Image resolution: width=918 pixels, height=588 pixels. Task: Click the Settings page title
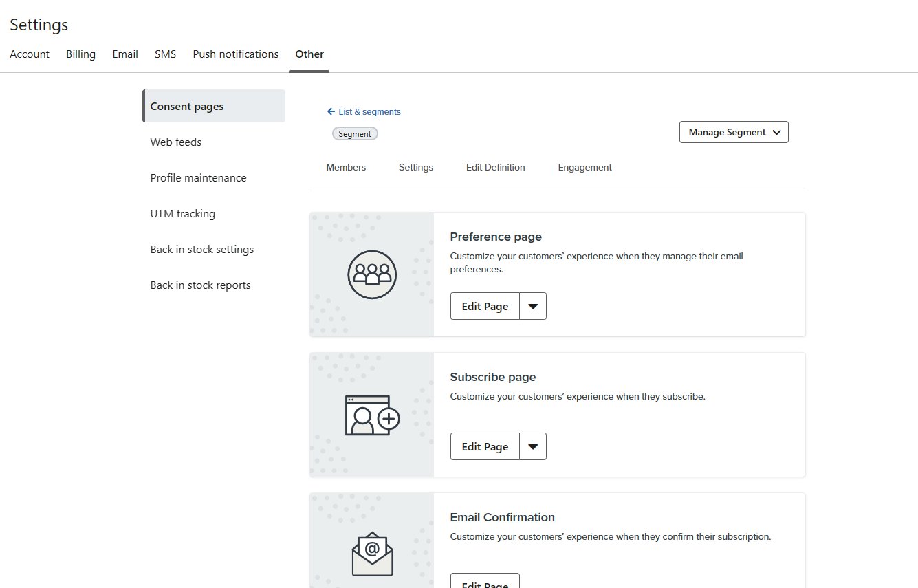tap(39, 25)
